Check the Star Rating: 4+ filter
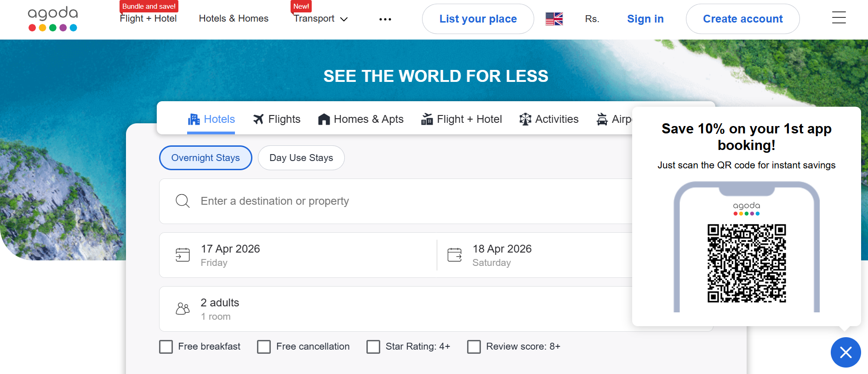The height and width of the screenshot is (374, 868). [x=373, y=347]
